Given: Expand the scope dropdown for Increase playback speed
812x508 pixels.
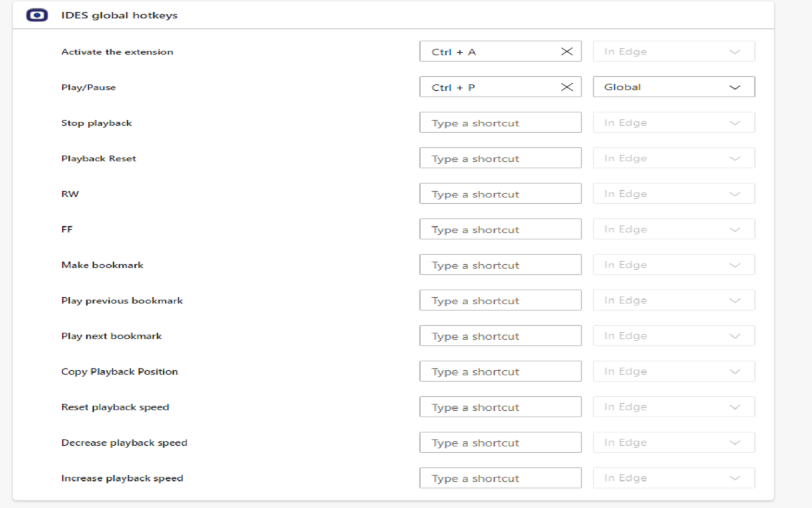Looking at the screenshot, I should tap(674, 478).
